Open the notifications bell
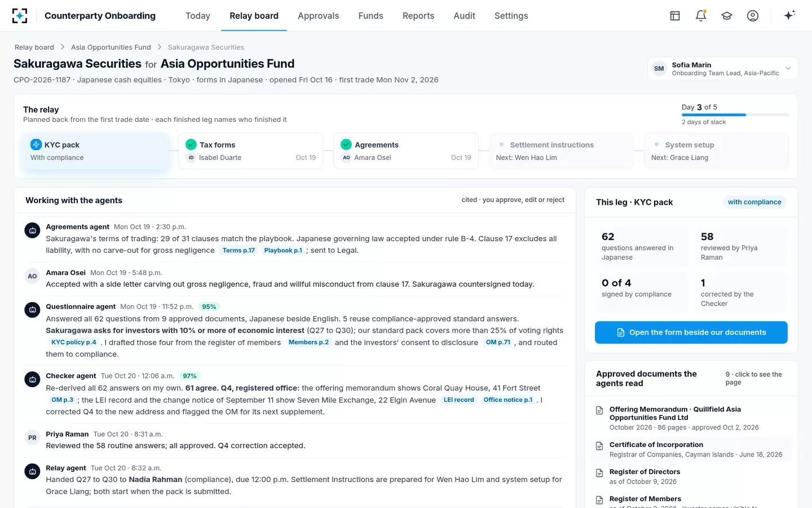The width and height of the screenshot is (812, 508). point(701,16)
